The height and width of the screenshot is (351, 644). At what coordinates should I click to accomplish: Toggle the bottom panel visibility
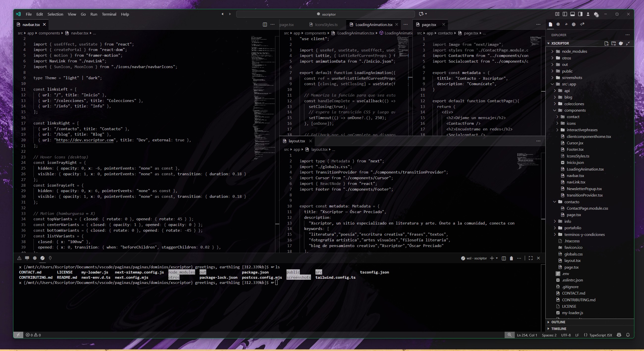coord(572,14)
